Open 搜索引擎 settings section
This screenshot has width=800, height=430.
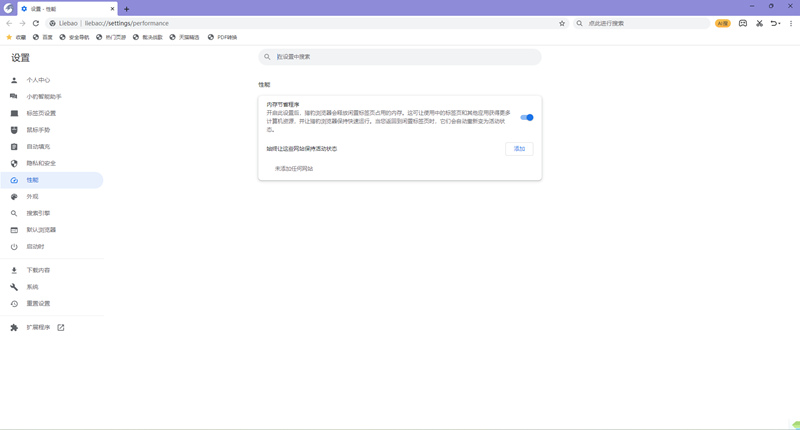pyautogui.click(x=38, y=213)
